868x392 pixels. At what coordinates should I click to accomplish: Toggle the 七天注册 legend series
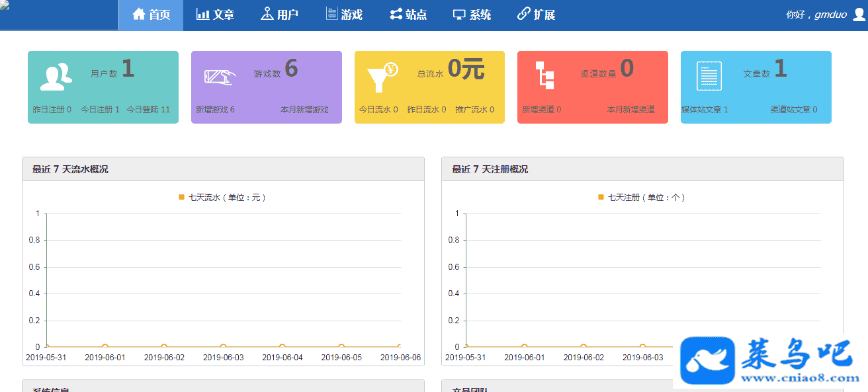pos(641,197)
